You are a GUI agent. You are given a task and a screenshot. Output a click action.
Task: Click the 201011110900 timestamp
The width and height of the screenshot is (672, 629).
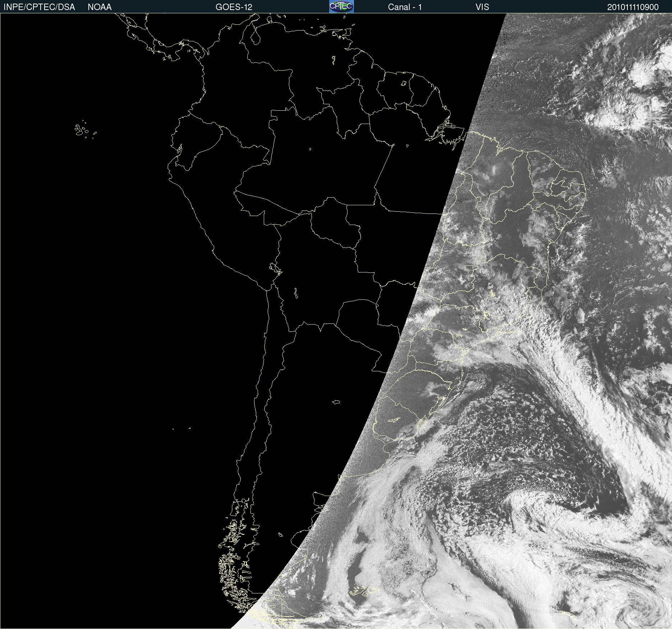click(x=633, y=7)
